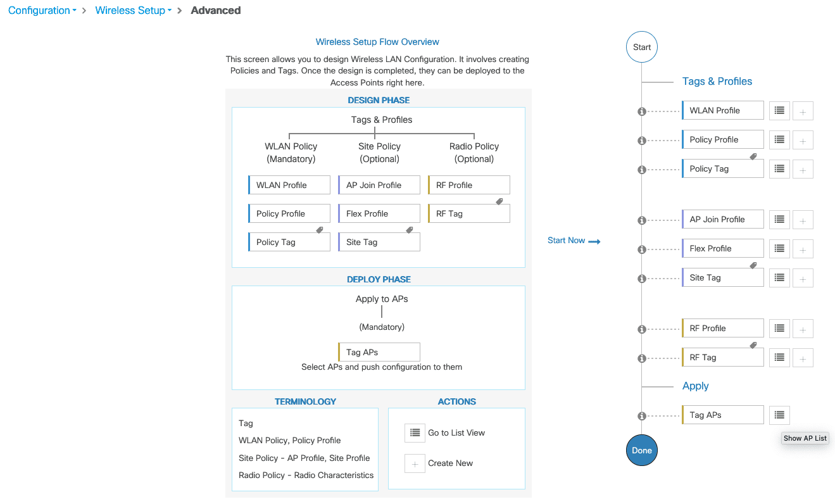Open list view for WLAN Profile
Viewport: 835px width, 504px height.
pos(779,111)
